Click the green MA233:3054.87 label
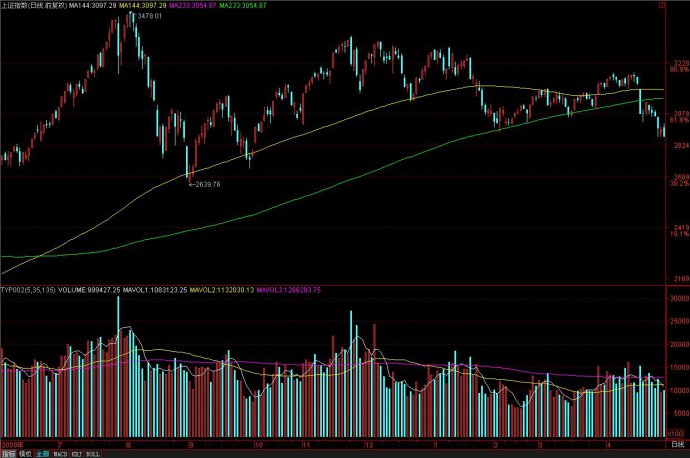The height and width of the screenshot is (458, 690). (x=243, y=5)
